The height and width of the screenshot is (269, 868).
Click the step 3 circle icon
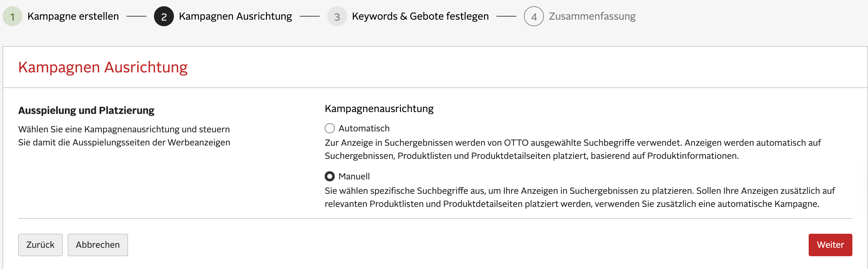coord(337,17)
